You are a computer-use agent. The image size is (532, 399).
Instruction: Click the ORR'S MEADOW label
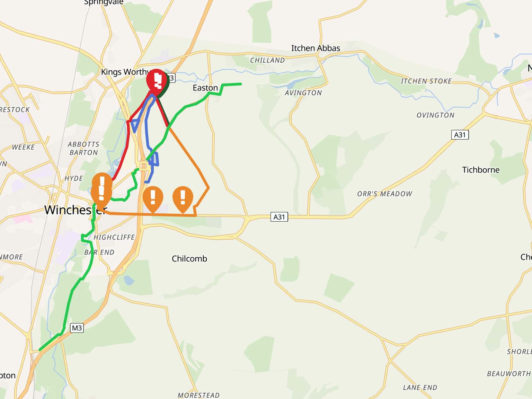click(385, 194)
